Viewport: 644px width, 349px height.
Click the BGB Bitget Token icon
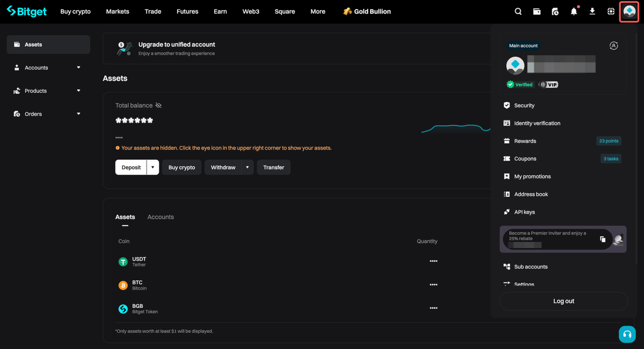123,309
